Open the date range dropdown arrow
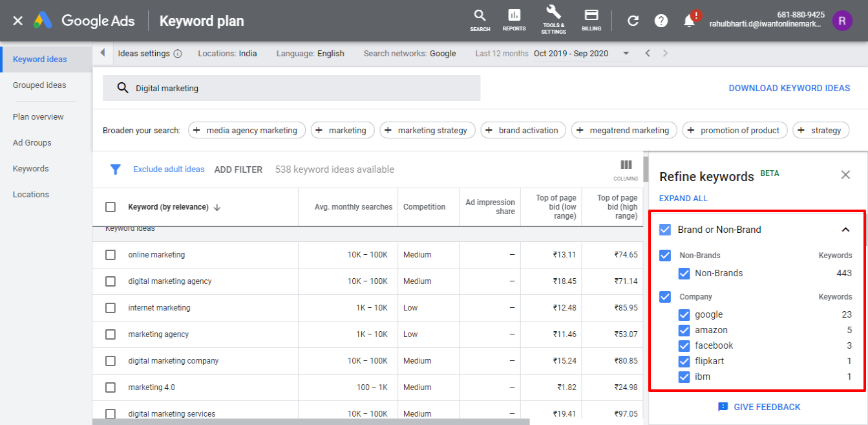Screen dimensions: 868x425 [x=626, y=54]
